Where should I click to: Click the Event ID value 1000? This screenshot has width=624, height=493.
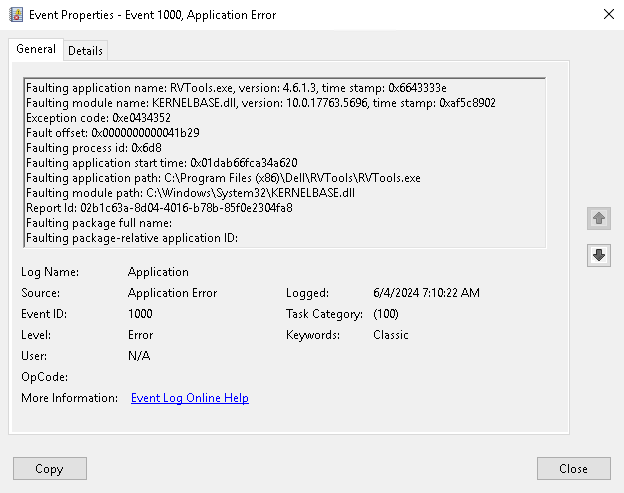141,314
